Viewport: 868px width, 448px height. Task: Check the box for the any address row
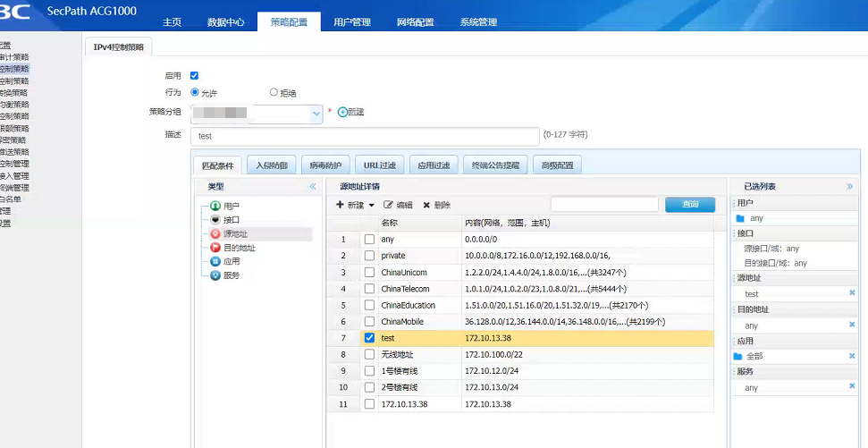(369, 240)
